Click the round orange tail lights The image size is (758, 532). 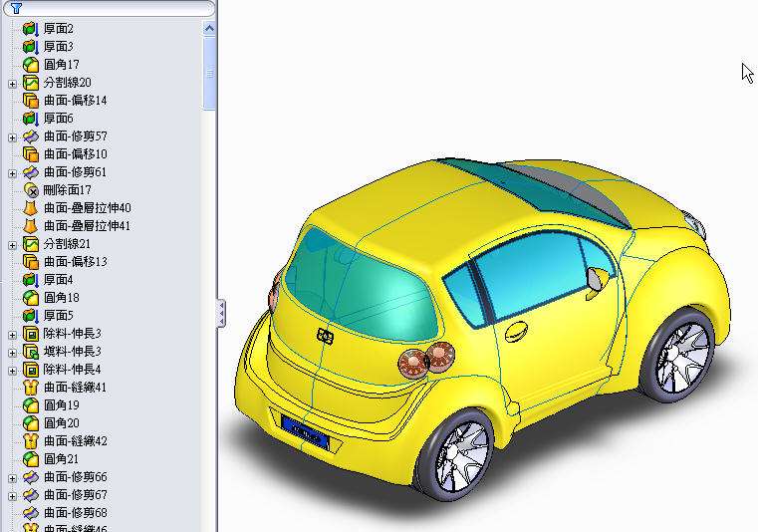[426, 361]
